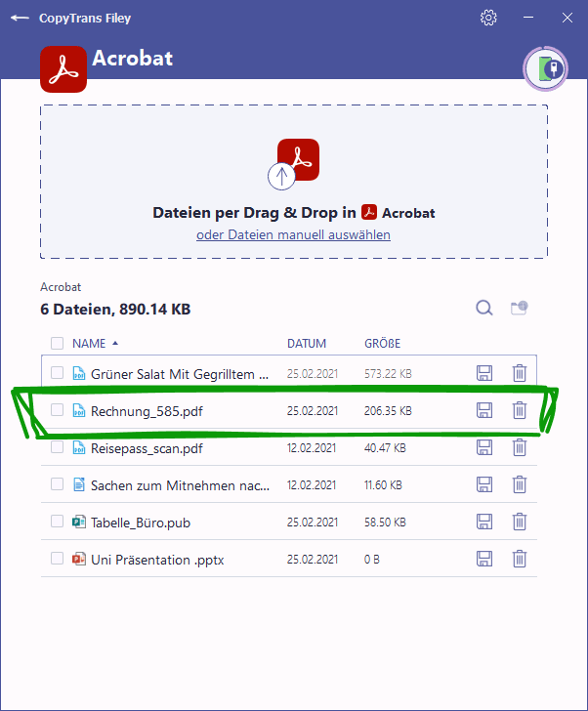
Task: Sort files by the DATUM column header
Action: [307, 343]
